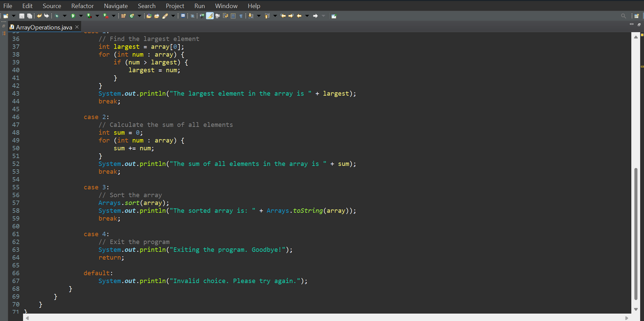644x321 pixels.
Task: Open the Navigate menu
Action: click(116, 6)
